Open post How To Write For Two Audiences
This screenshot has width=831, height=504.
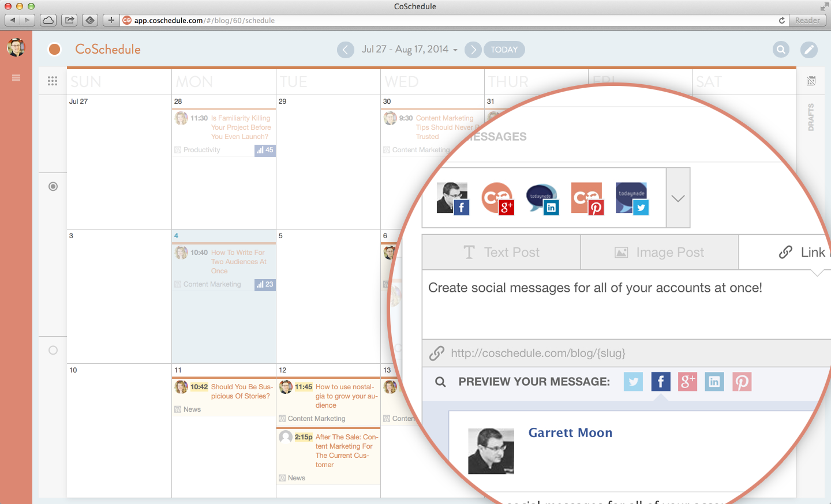point(238,262)
